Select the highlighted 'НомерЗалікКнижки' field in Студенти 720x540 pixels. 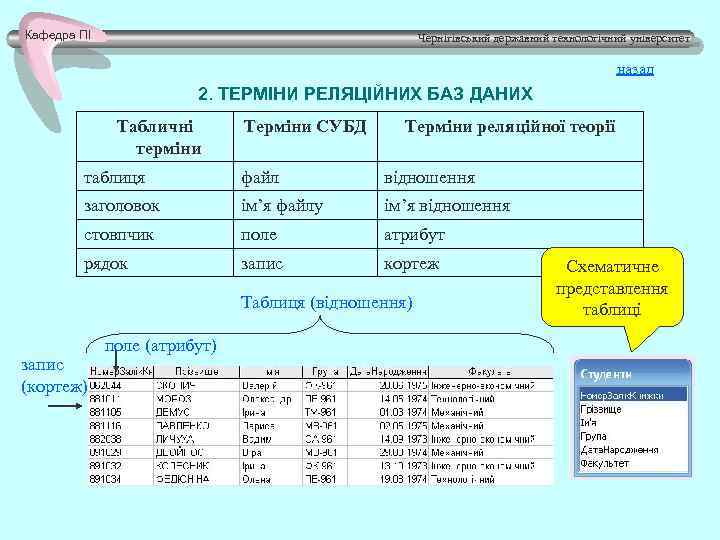(x=633, y=395)
